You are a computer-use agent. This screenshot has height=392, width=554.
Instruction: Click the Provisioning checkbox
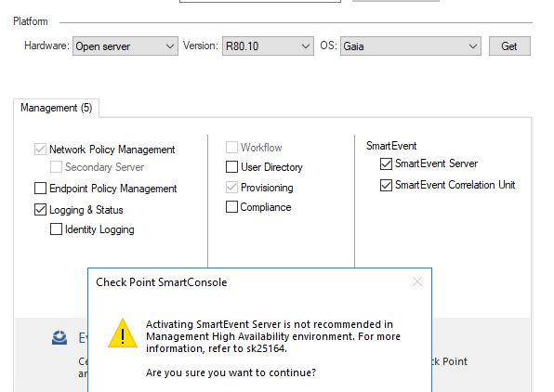point(231,187)
